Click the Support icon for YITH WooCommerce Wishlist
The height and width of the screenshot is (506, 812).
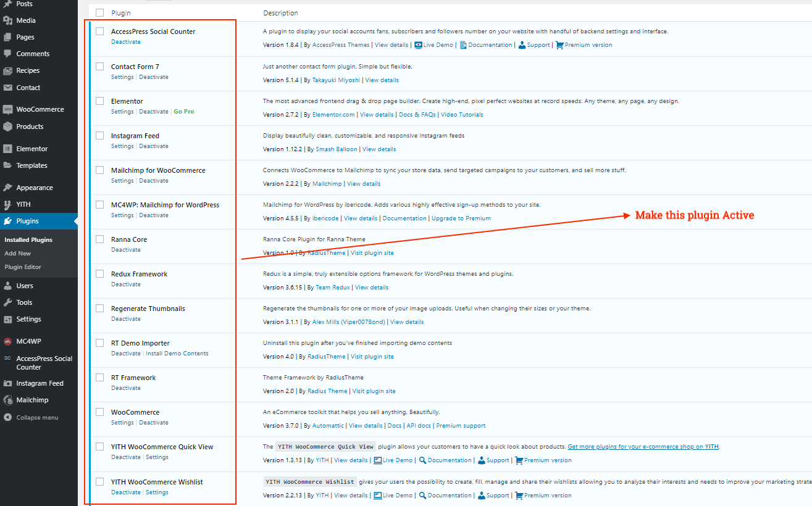point(481,496)
